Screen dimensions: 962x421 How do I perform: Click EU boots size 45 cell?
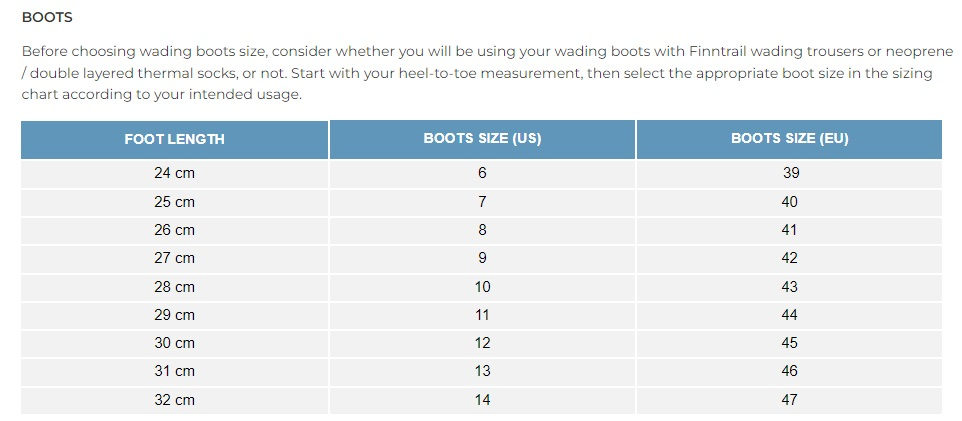(790, 344)
